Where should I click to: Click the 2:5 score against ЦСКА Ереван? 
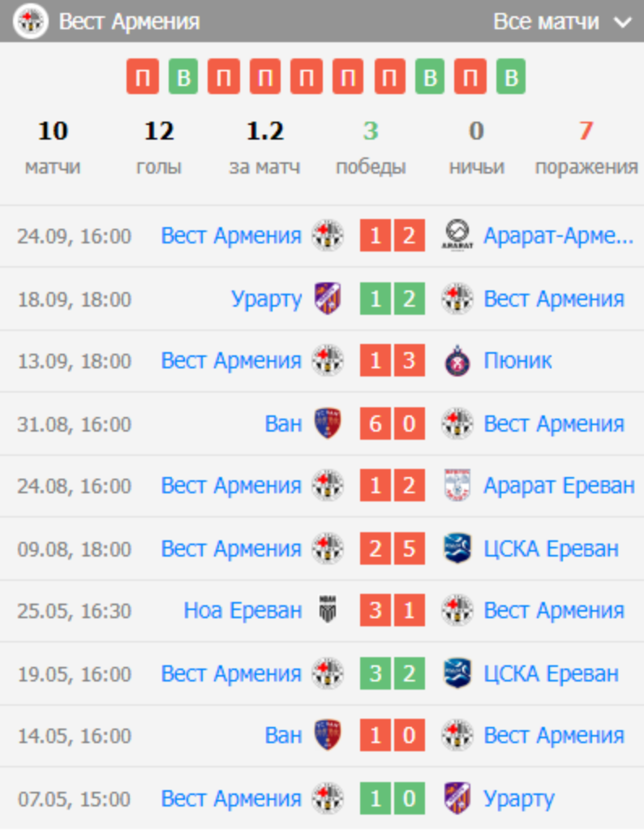tap(393, 549)
